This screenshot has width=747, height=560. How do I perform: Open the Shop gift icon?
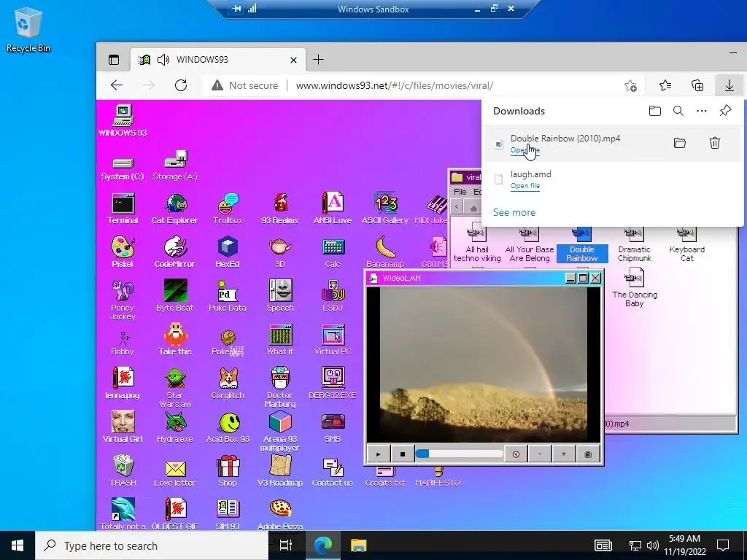pos(228,471)
